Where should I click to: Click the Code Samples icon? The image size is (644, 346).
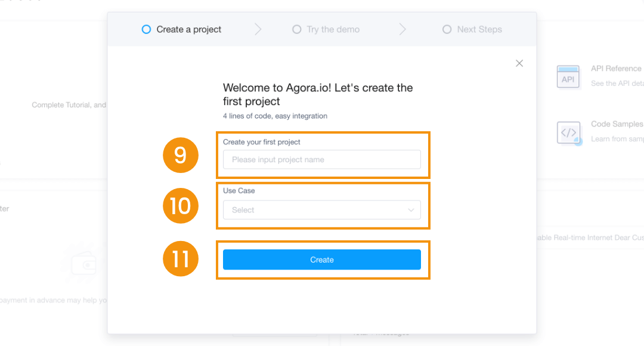tap(569, 132)
